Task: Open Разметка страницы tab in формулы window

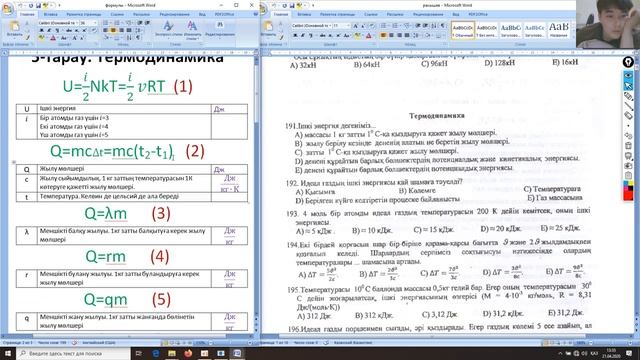Action: tap(84, 14)
